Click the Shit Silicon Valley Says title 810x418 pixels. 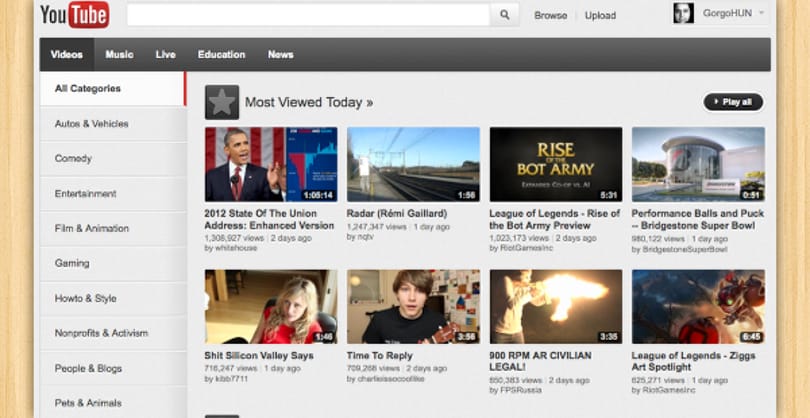[259, 355]
